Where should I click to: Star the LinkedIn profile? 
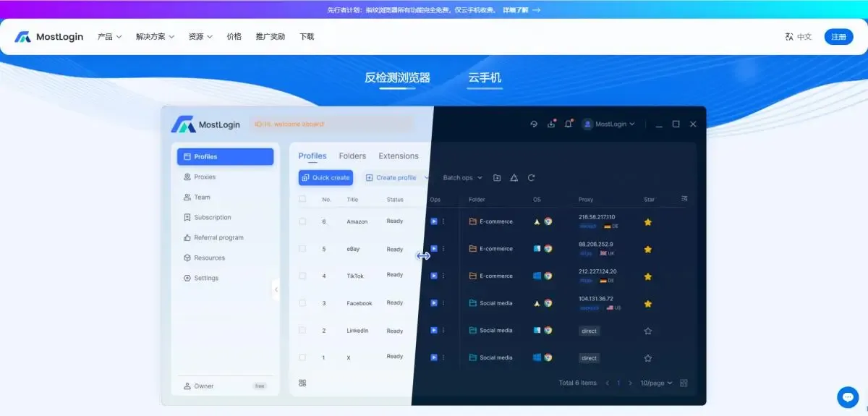648,331
